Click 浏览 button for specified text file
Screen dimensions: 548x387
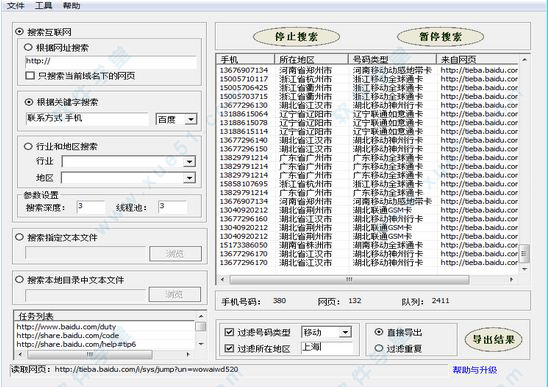(175, 253)
